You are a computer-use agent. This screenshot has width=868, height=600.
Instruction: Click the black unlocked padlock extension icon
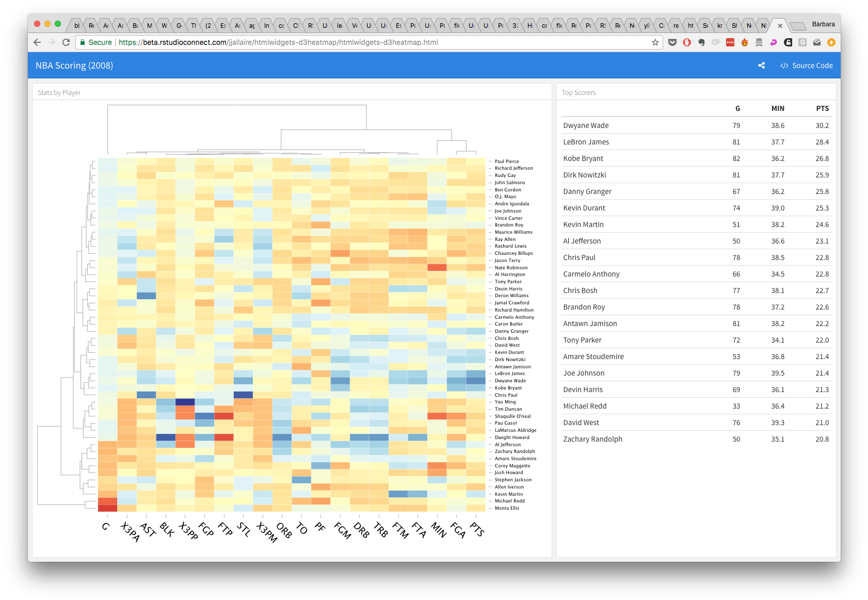pyautogui.click(x=788, y=42)
